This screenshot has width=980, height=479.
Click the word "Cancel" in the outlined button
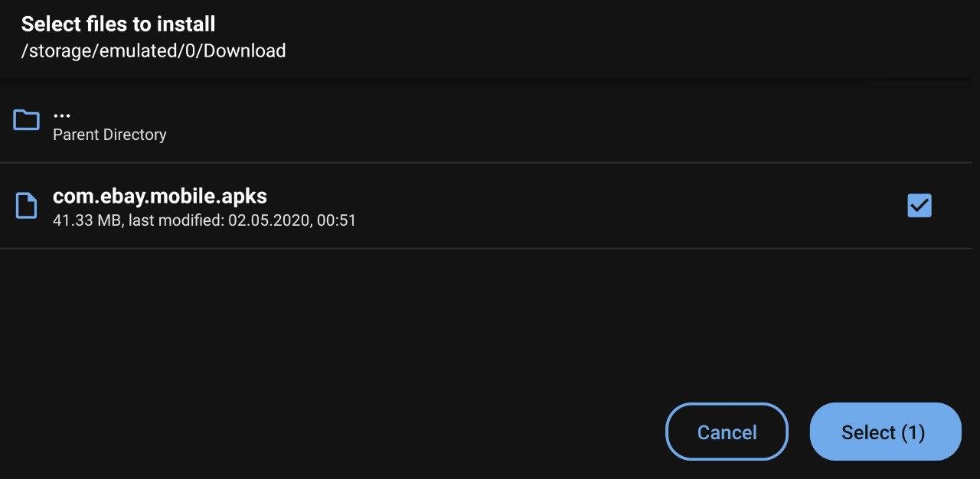click(x=727, y=432)
